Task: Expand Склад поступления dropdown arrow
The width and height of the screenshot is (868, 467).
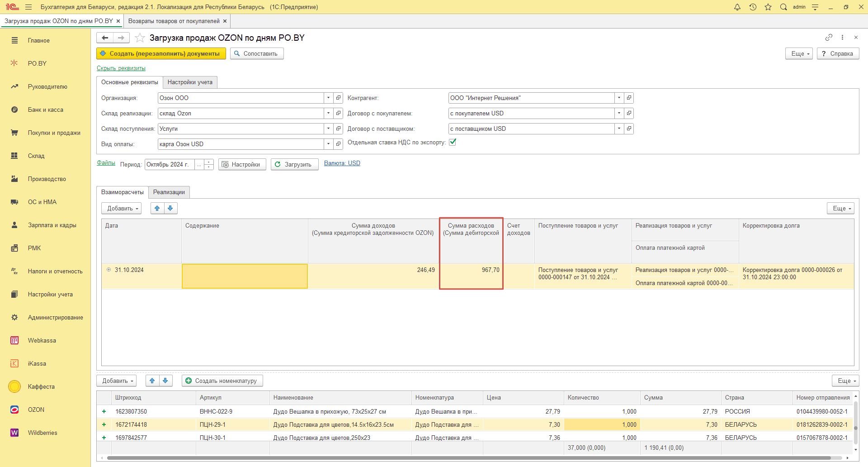Action: click(329, 129)
